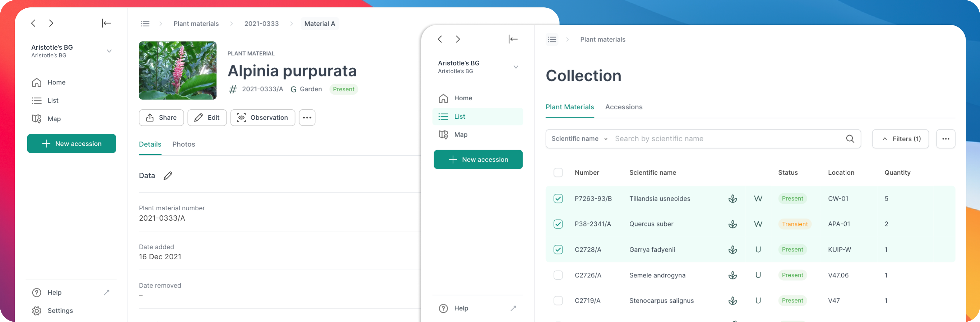Go forward in the Material A window

click(x=51, y=23)
